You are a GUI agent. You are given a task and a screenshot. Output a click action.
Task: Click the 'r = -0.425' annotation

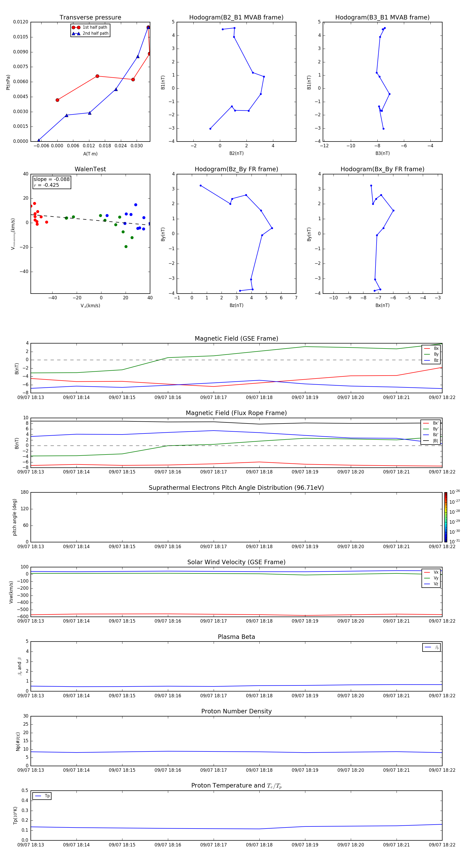(47, 185)
